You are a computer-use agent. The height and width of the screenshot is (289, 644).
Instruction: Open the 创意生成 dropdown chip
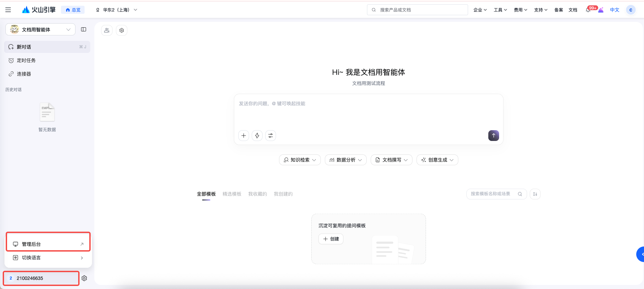click(437, 160)
